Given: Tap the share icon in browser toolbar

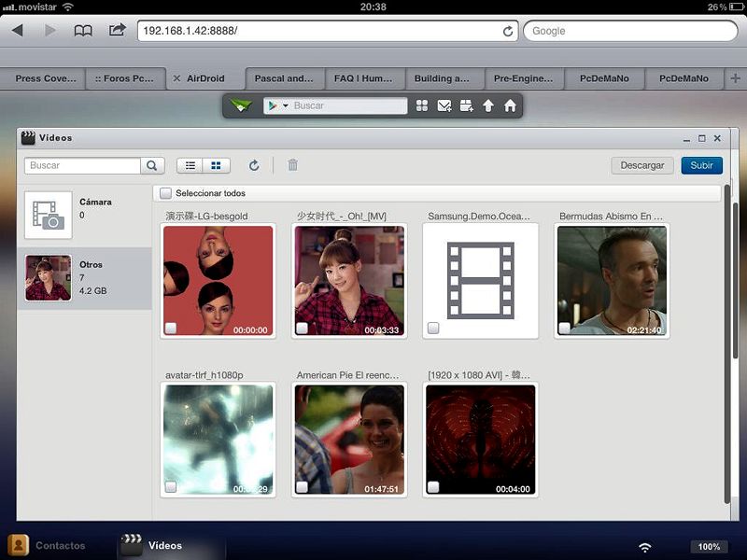Looking at the screenshot, I should click(x=118, y=30).
